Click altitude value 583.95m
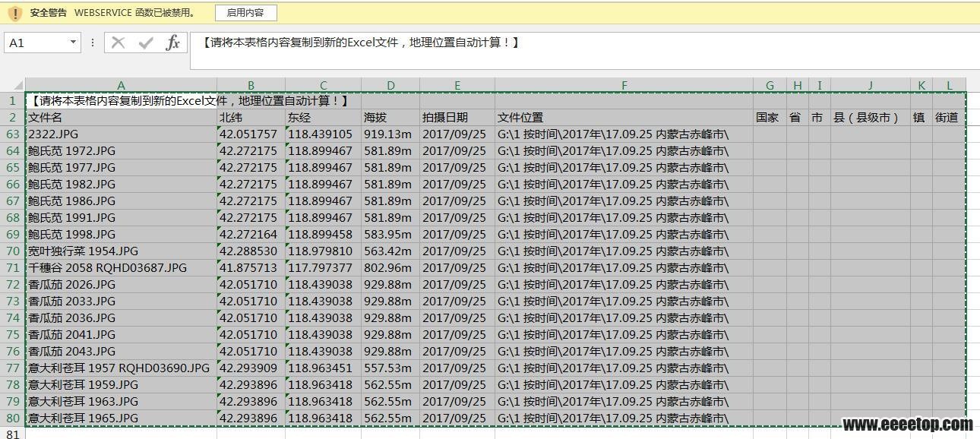The image size is (980, 439). [x=390, y=235]
